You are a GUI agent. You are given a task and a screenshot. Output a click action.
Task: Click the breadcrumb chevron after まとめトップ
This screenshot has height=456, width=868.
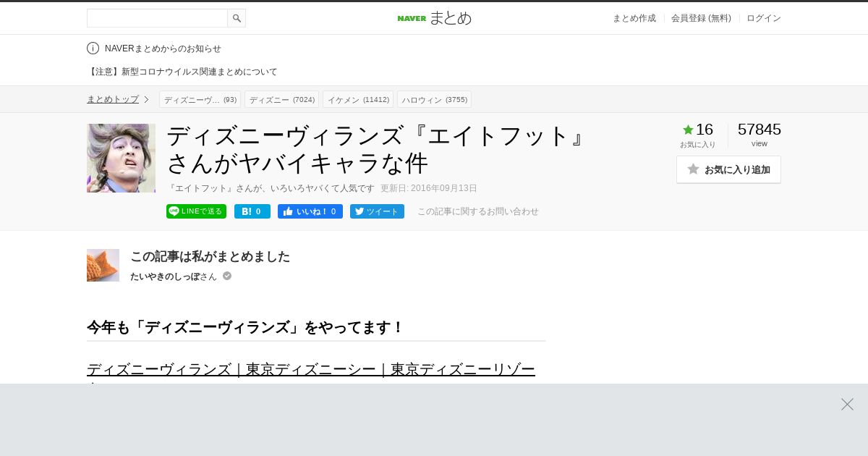(x=146, y=99)
